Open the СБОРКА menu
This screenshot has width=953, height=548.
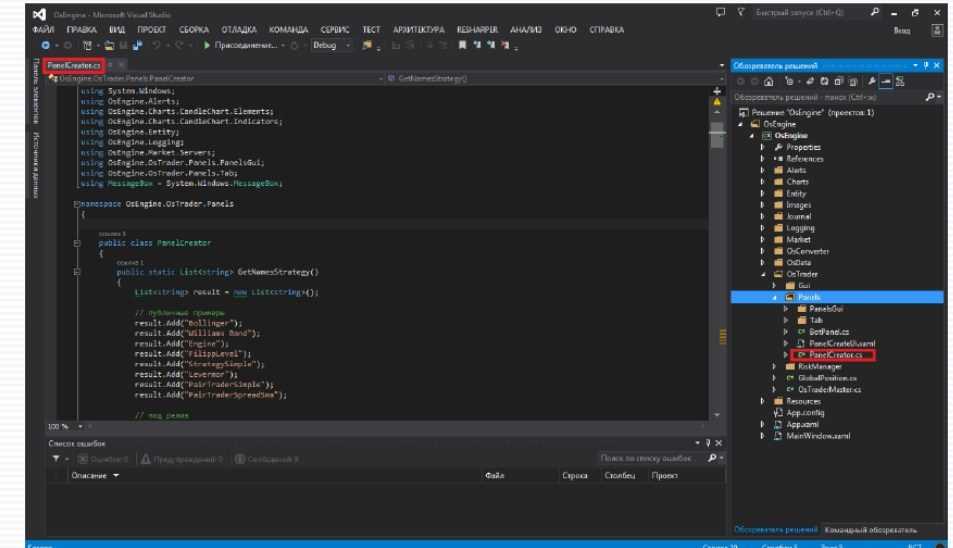(194, 30)
